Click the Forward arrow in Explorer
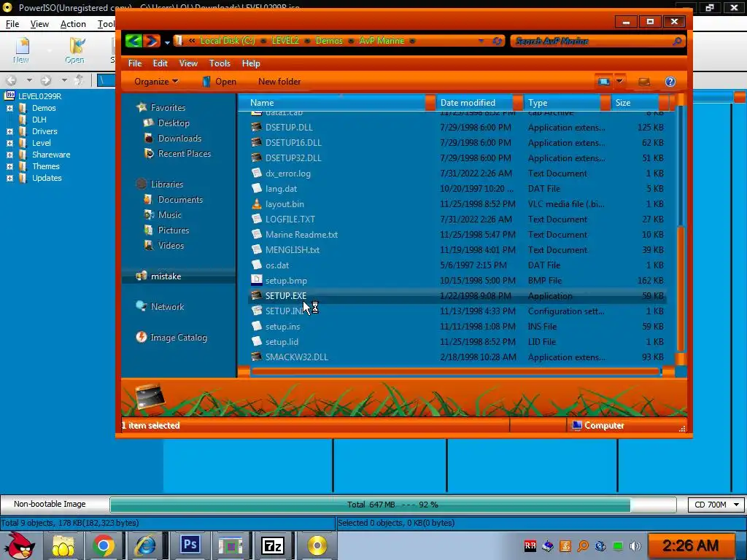This screenshot has width=747, height=560. click(x=152, y=41)
